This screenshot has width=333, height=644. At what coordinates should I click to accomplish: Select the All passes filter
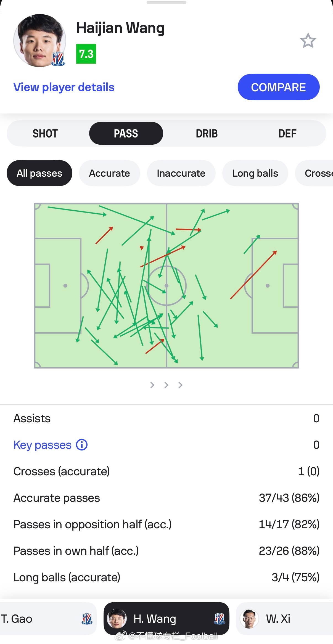39,173
